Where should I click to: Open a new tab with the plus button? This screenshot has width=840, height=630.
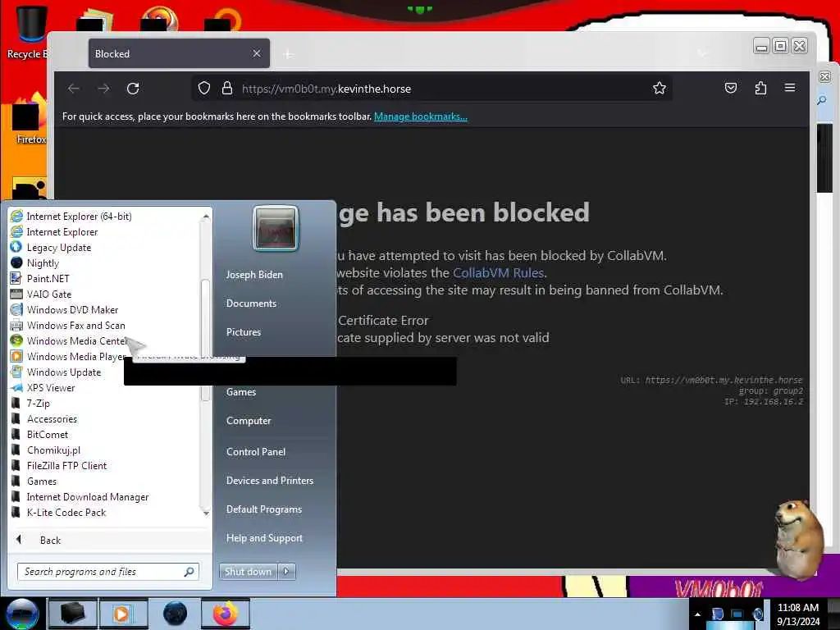288,54
